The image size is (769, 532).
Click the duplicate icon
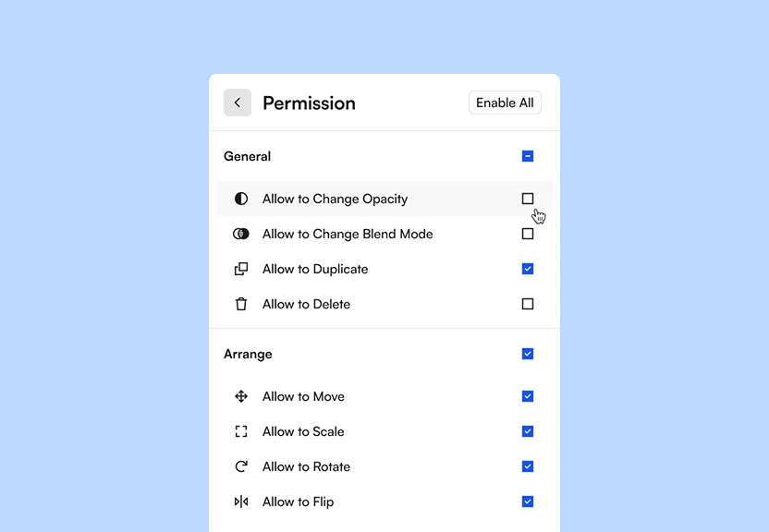click(x=241, y=269)
